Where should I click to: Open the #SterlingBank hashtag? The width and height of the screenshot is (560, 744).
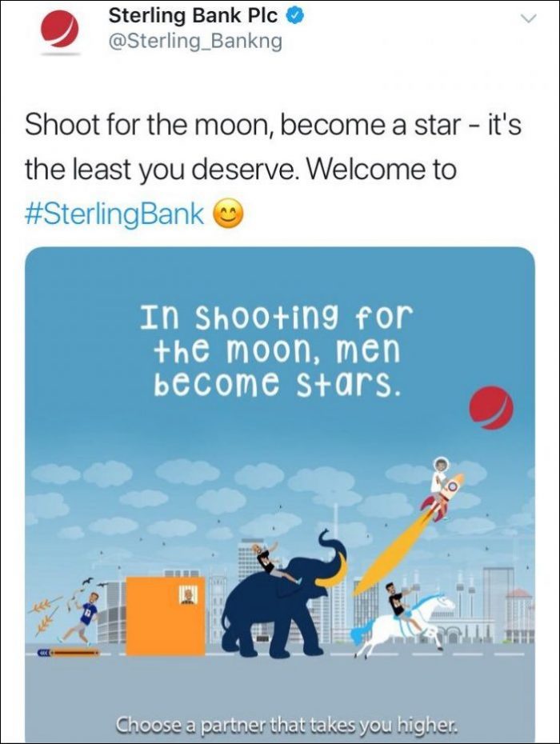tap(114, 214)
